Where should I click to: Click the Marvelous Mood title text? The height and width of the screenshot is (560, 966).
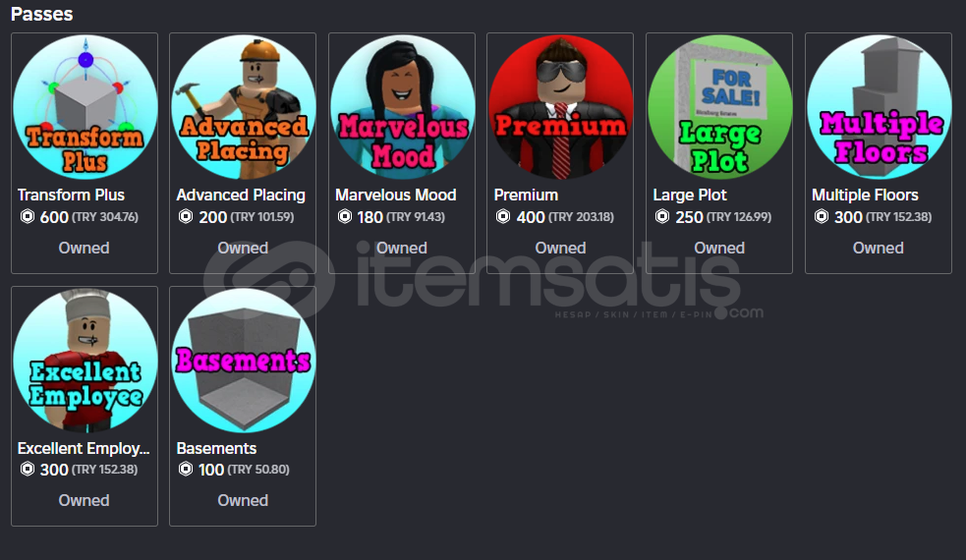pyautogui.click(x=395, y=195)
